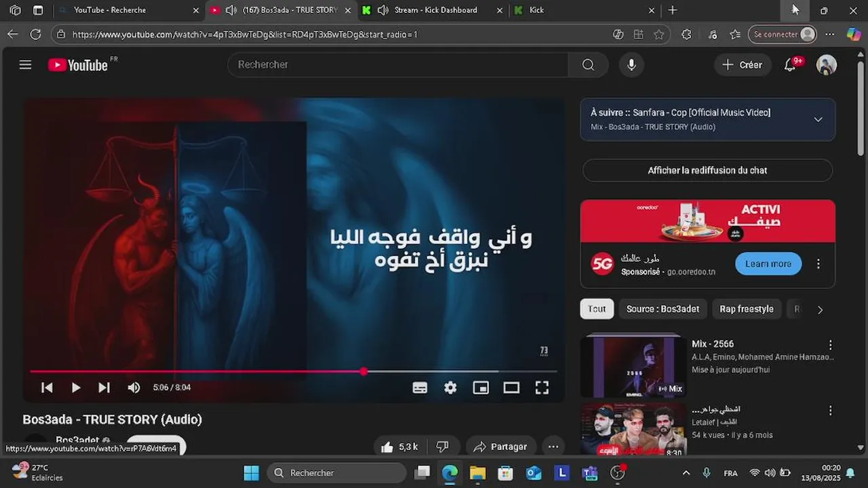868x488 pixels.
Task: Open File Explorer from the taskbar
Action: pyautogui.click(x=477, y=473)
